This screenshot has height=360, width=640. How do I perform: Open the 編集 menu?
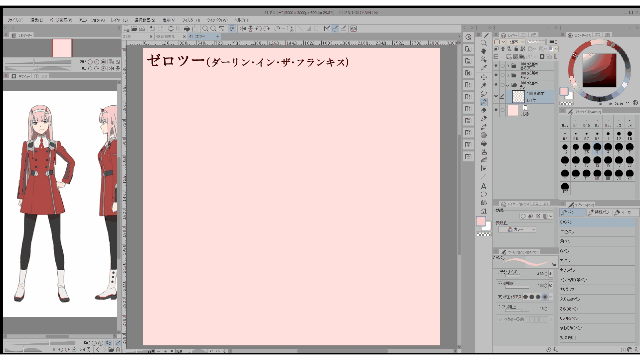(36, 20)
